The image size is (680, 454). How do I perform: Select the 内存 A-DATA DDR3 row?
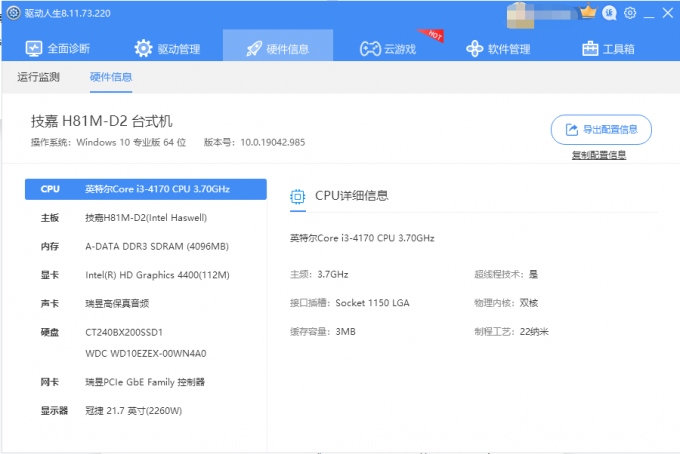(145, 246)
